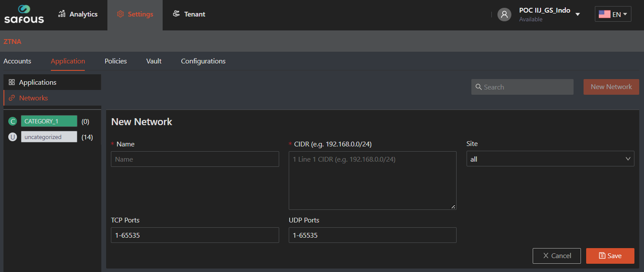Click the US flag icon
This screenshot has height=272, width=644.
(604, 14)
